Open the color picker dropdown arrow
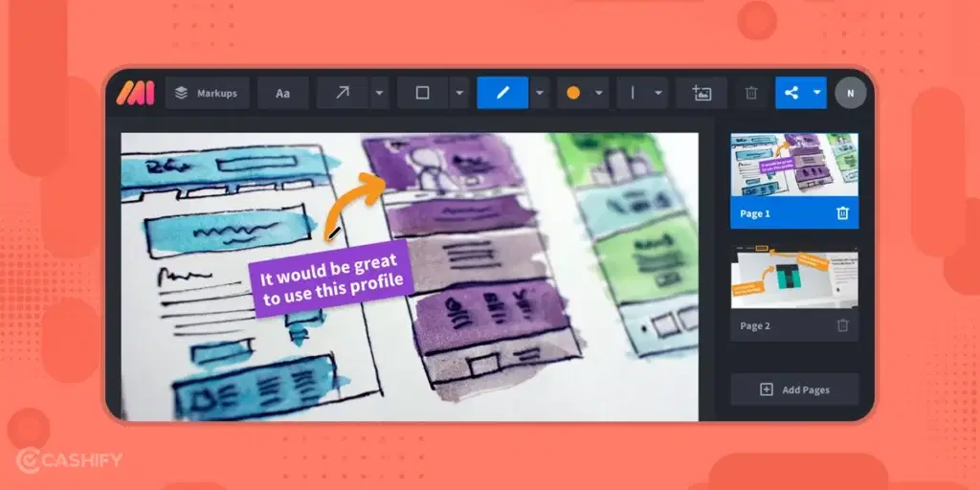The width and height of the screenshot is (980, 490). pyautogui.click(x=599, y=93)
